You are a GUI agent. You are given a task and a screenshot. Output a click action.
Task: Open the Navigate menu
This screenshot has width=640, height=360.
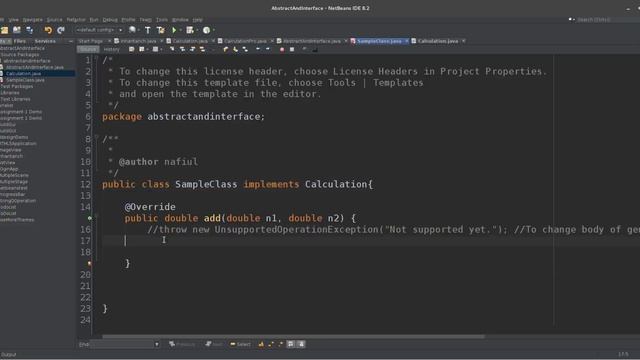coord(32,20)
